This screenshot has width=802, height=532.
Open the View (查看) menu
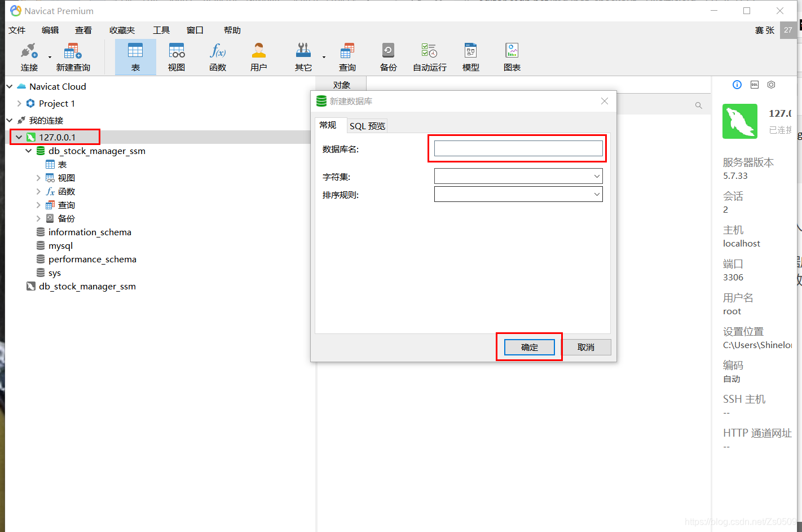click(83, 30)
